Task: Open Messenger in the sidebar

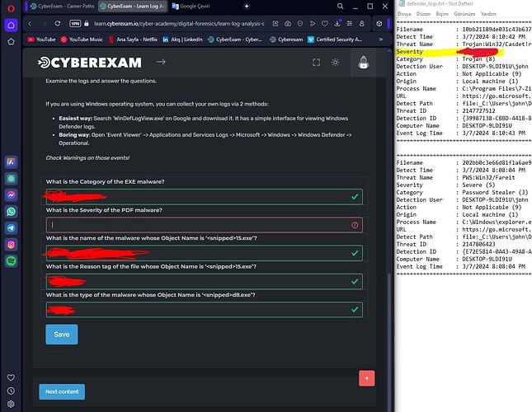Action: [x=12, y=194]
